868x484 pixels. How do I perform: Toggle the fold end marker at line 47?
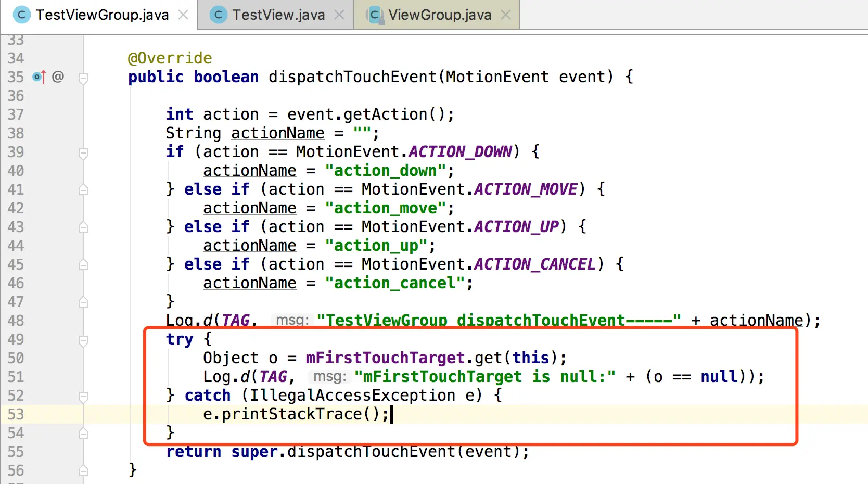tap(83, 302)
